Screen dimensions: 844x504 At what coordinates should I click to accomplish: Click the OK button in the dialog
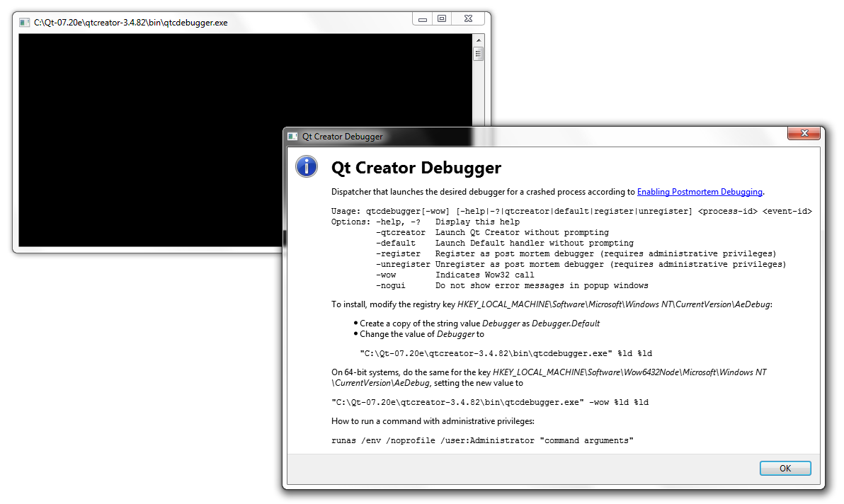click(785, 468)
